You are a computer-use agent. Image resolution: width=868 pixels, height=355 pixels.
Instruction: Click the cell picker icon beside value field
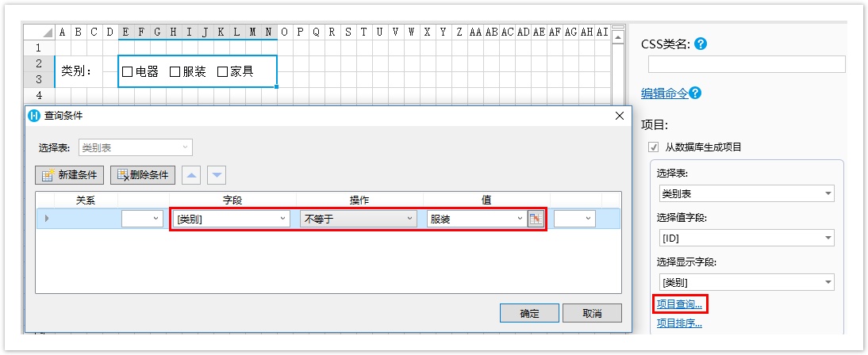coord(536,219)
